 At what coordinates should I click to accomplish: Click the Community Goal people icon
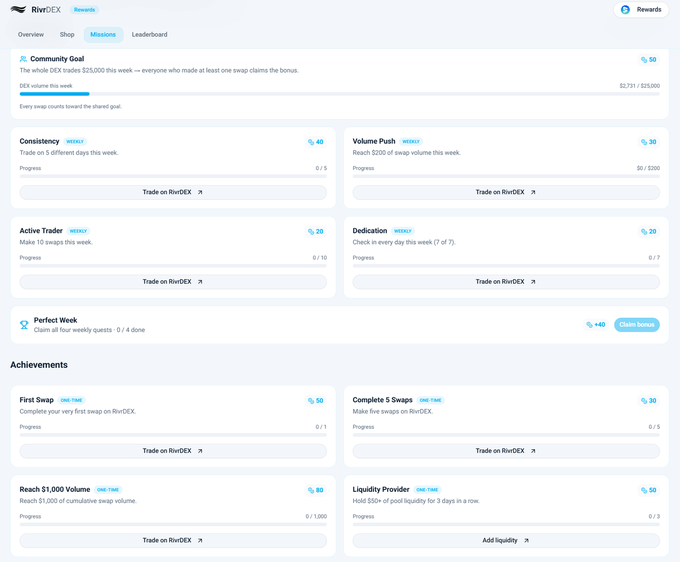[x=23, y=59]
